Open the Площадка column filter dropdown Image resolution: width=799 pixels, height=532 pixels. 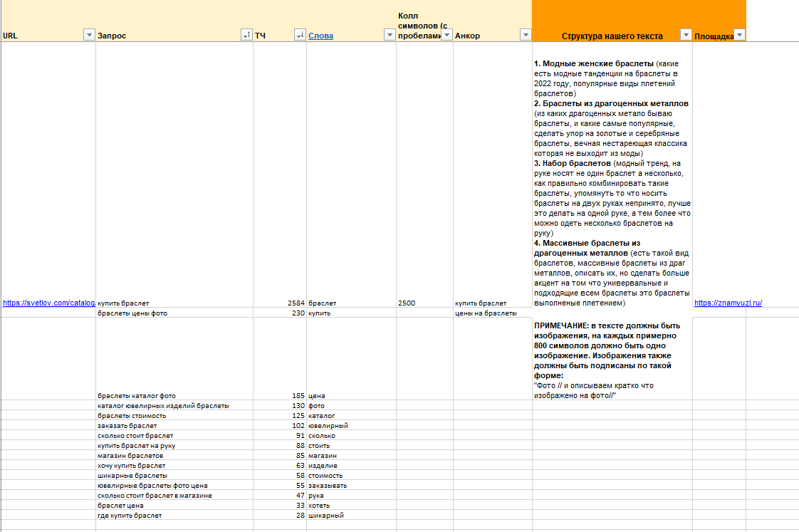click(x=739, y=35)
